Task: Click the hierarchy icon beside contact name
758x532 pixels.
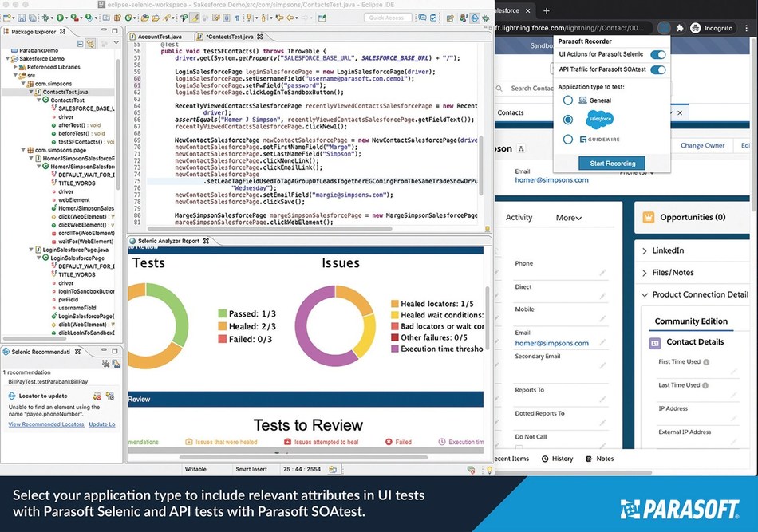Action: tap(521, 148)
